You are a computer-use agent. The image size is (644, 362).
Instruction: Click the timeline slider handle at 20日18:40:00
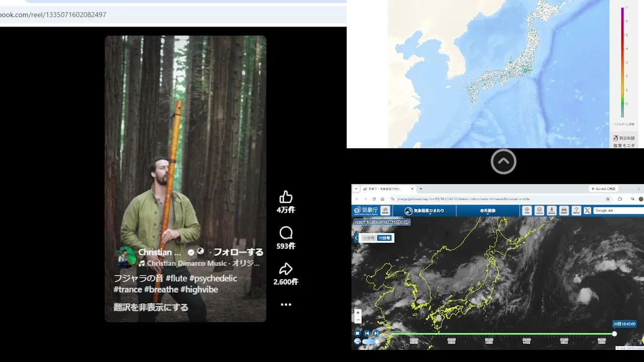tap(614, 334)
